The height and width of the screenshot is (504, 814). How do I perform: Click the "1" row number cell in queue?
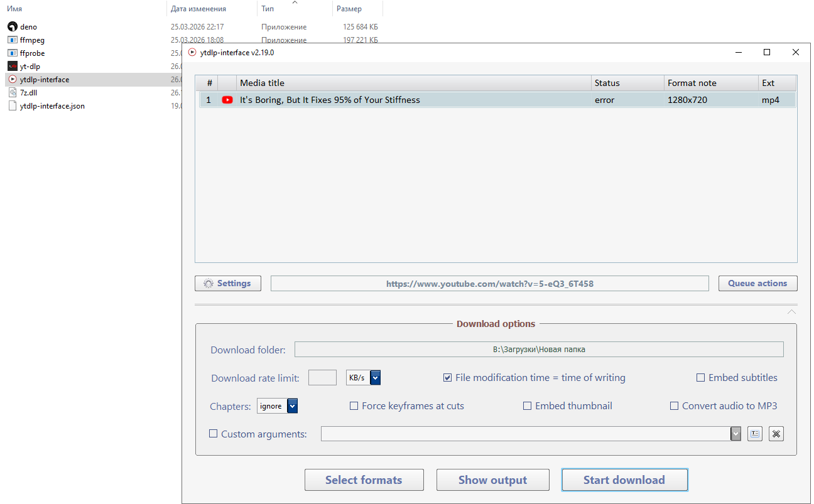209,100
